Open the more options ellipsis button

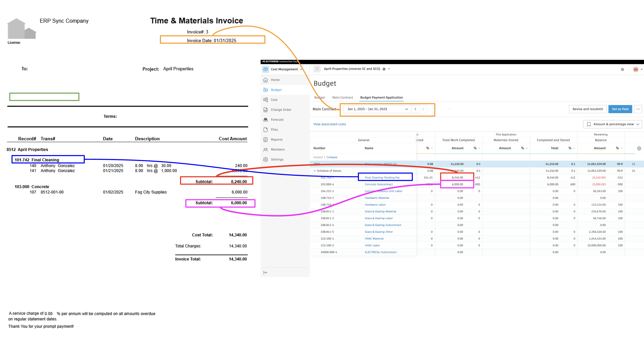638,109
